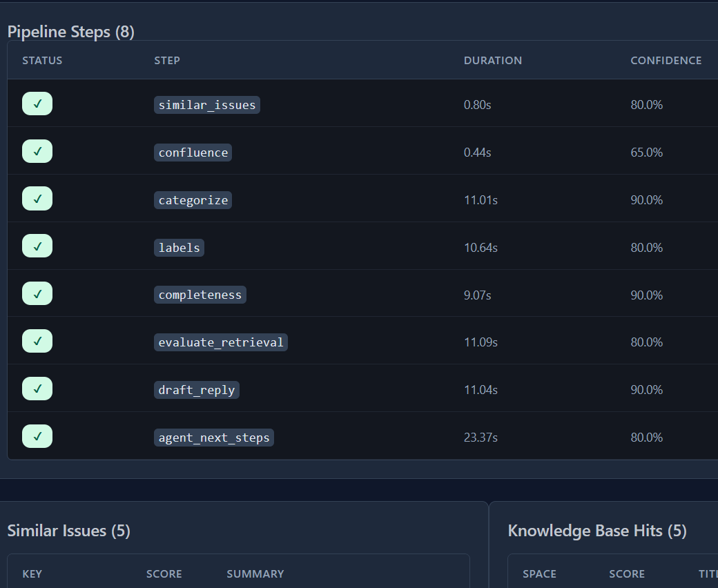
Task: Click the 80.0% confidence for agent_next_steps
Action: (647, 438)
